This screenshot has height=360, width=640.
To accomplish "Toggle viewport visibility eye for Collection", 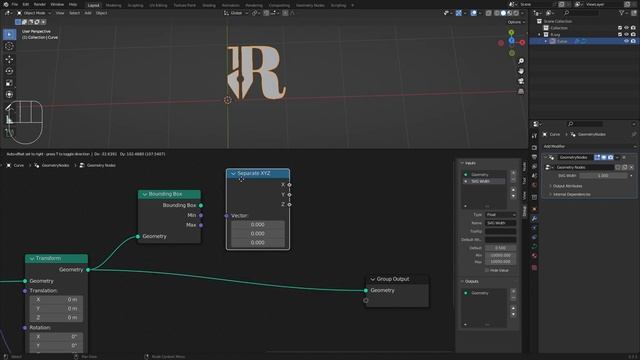I will (626, 28).
